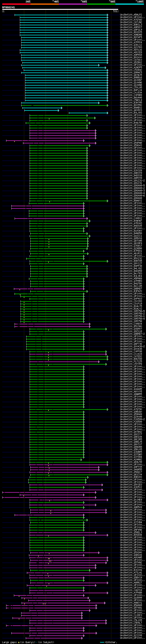The height and width of the screenshot is (644, 146).
Task: Pick the UniRef100_Q54PW8 hit label
Action: click(x=131, y=143)
